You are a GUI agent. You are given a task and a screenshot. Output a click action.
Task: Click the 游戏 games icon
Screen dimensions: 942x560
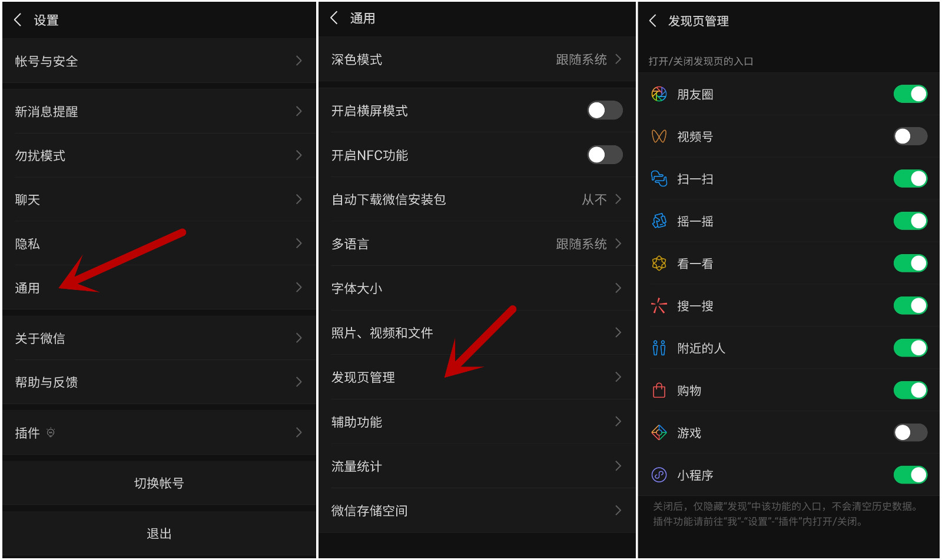click(659, 433)
